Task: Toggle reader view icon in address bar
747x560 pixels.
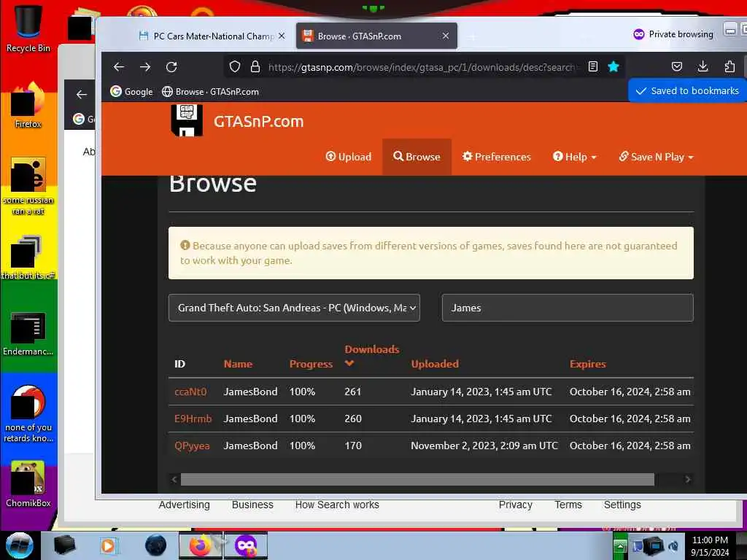Action: [x=592, y=66]
